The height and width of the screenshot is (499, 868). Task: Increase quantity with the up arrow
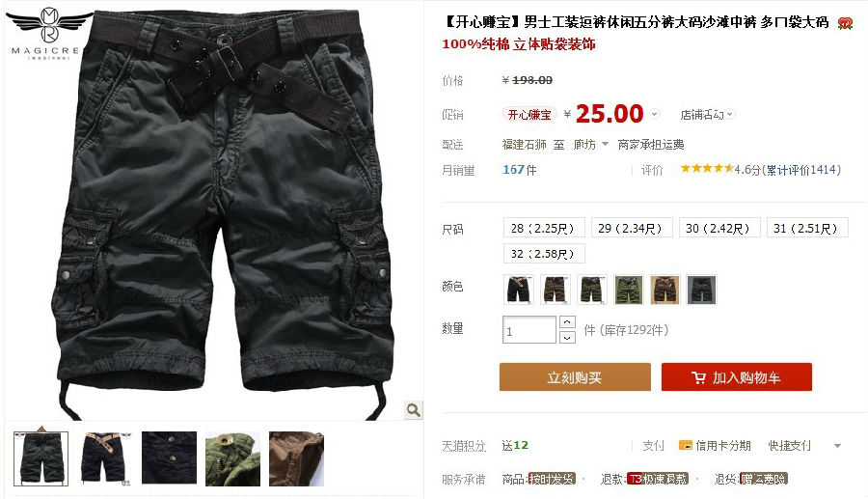567,321
